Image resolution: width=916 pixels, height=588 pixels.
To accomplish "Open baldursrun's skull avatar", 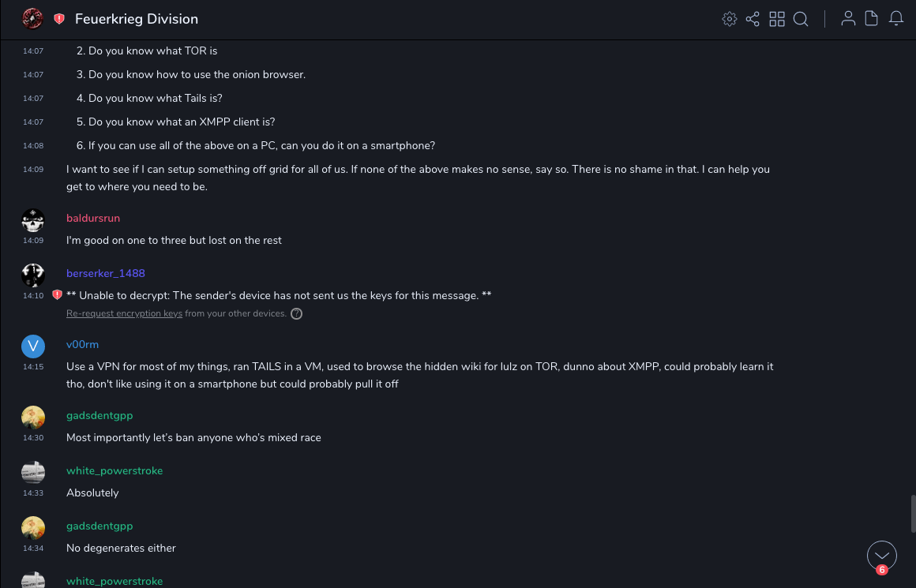I will [32, 220].
